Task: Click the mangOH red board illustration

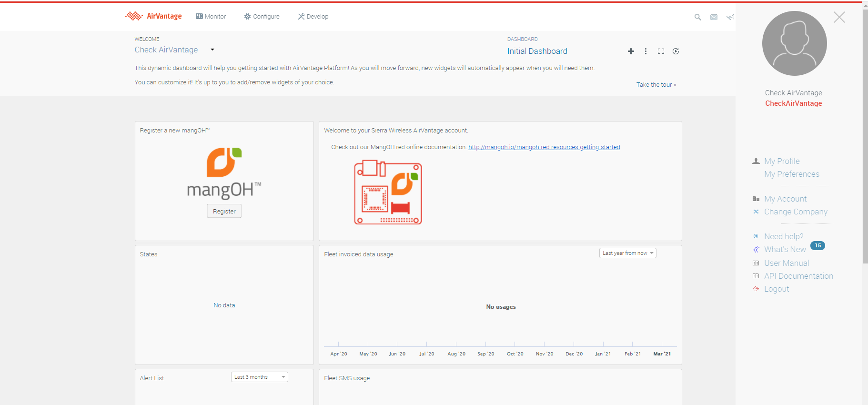Action: (388, 192)
